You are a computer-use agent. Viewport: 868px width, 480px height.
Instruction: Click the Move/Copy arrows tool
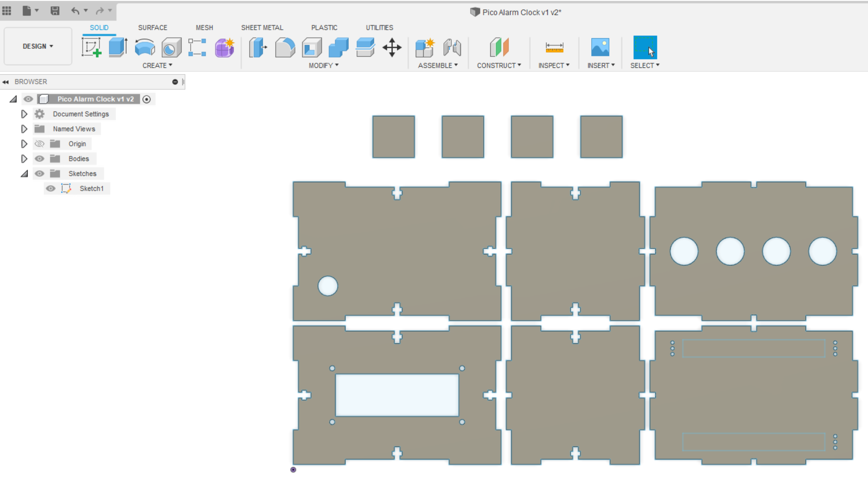[x=392, y=47]
